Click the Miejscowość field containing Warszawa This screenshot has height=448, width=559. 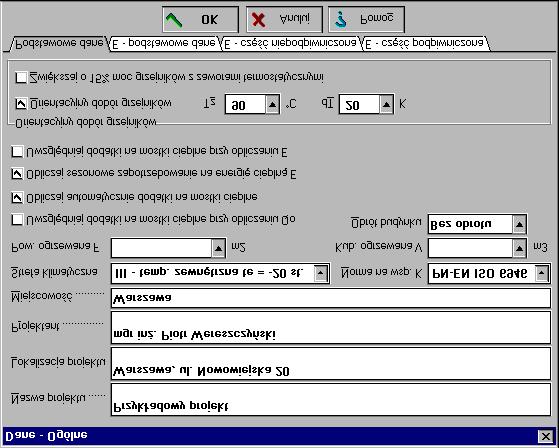(x=331, y=298)
